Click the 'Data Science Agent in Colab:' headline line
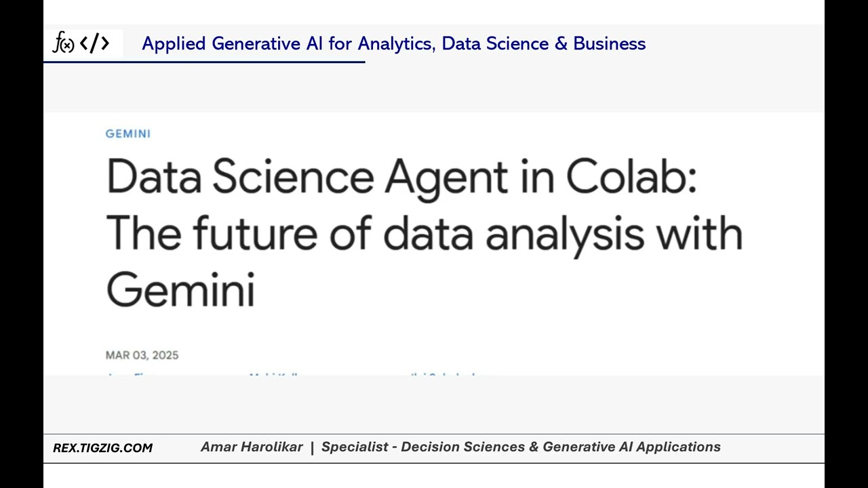This screenshot has height=488, width=868. coord(401,178)
